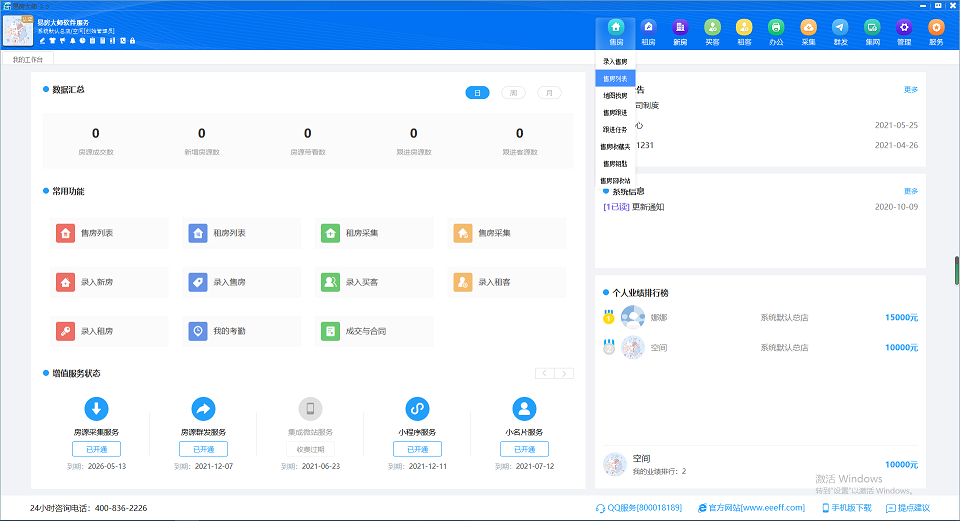Select the 日 data summary toggle
960x521 pixels.
coord(478,93)
